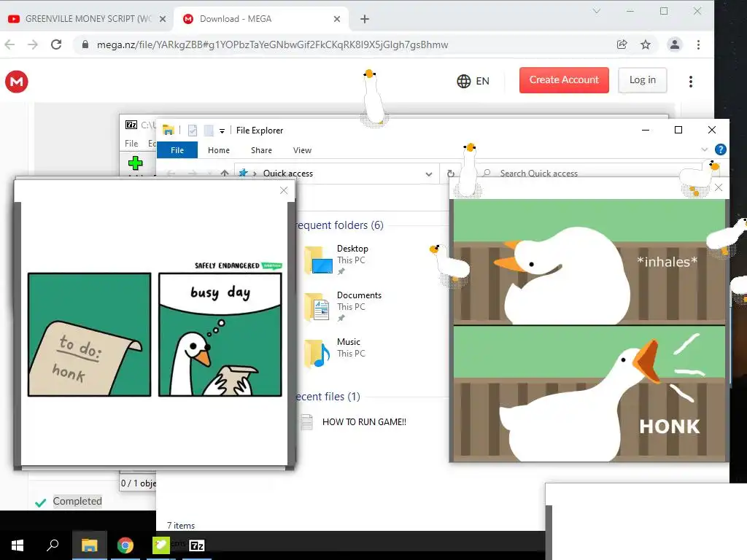Click the 7-Zip green Add plus icon
This screenshot has height=560, width=747.
coord(135,163)
